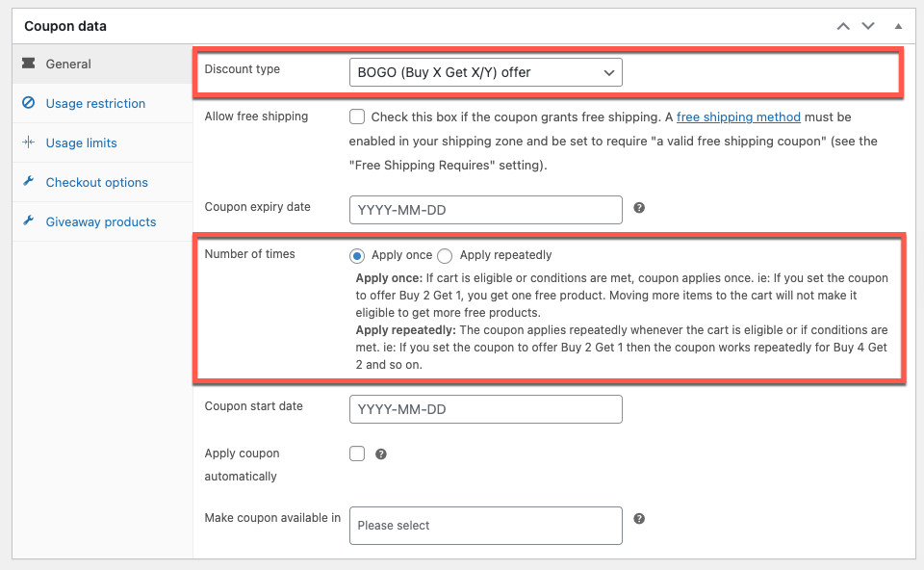Viewport: 924px width, 570px height.
Task: Click the Number of times label
Action: coord(250,254)
